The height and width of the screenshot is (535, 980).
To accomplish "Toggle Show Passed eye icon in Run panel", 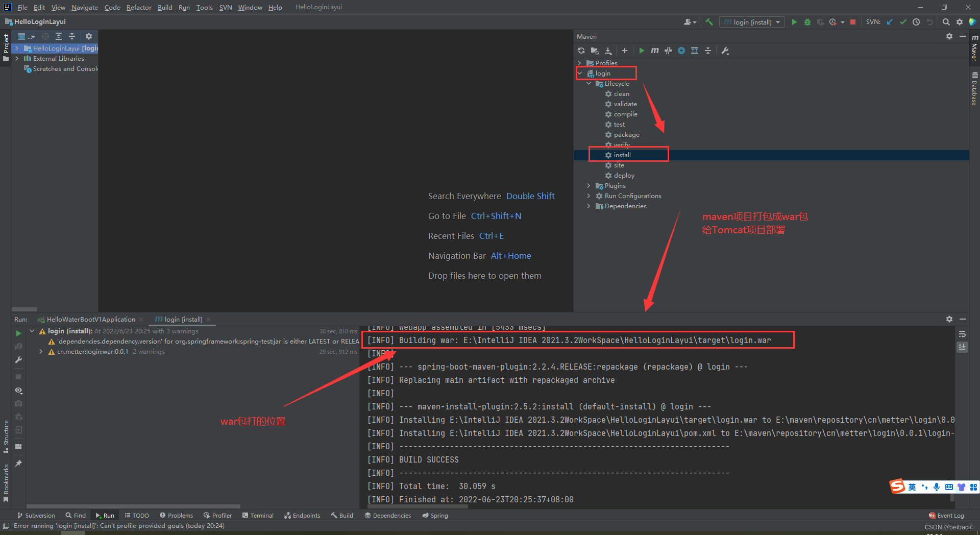I will (x=18, y=391).
